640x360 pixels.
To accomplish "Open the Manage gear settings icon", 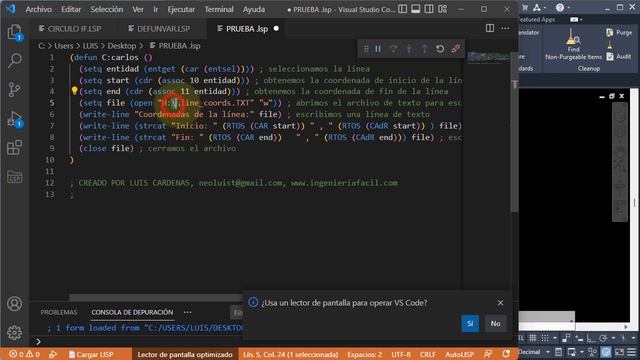I will point(14,333).
